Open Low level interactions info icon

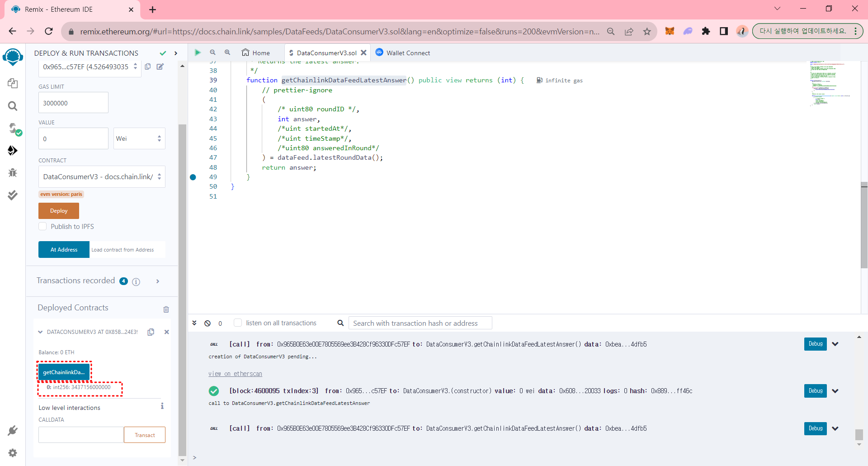point(162,406)
